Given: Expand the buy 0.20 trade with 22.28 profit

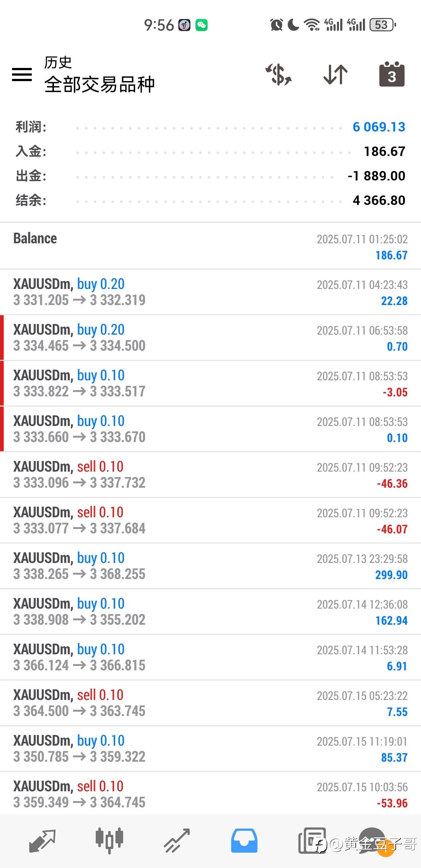Looking at the screenshot, I should coord(210,292).
